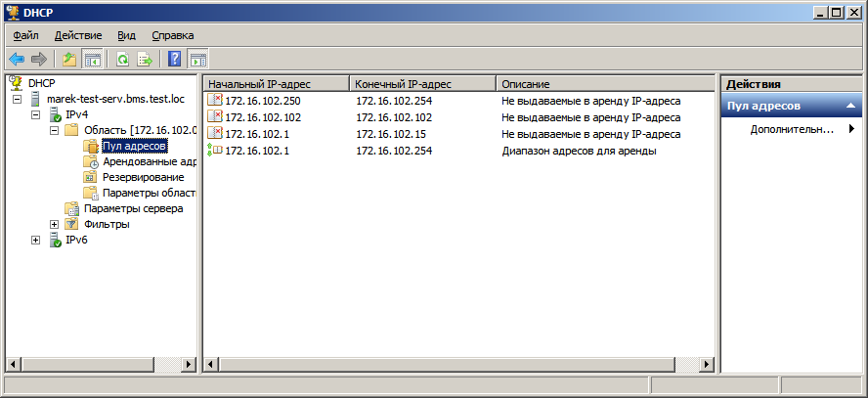
Task: Click the Back arrow toolbar button
Action: coord(17,59)
